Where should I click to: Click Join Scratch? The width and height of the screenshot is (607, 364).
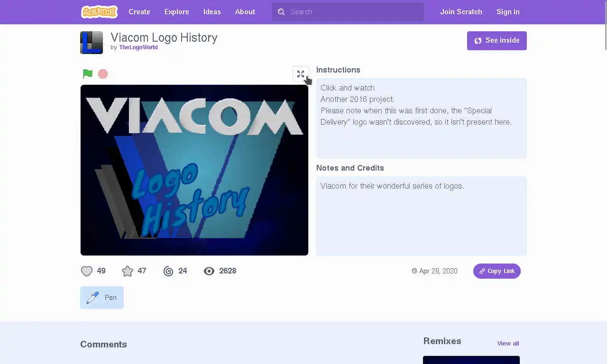pyautogui.click(x=461, y=12)
